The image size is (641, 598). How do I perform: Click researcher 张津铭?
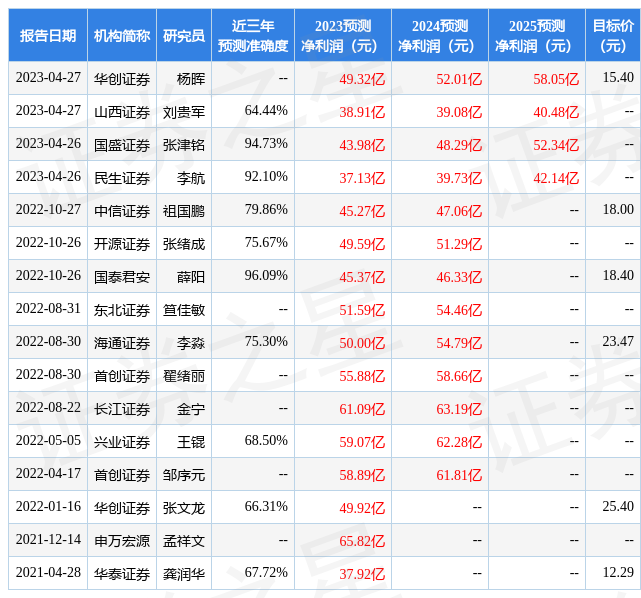pos(184,145)
